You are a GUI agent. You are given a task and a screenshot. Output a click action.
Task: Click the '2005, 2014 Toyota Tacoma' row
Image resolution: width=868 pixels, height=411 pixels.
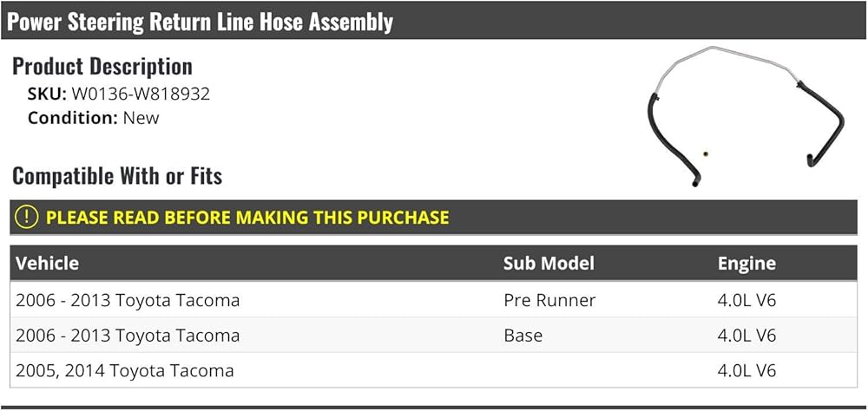tap(125, 370)
